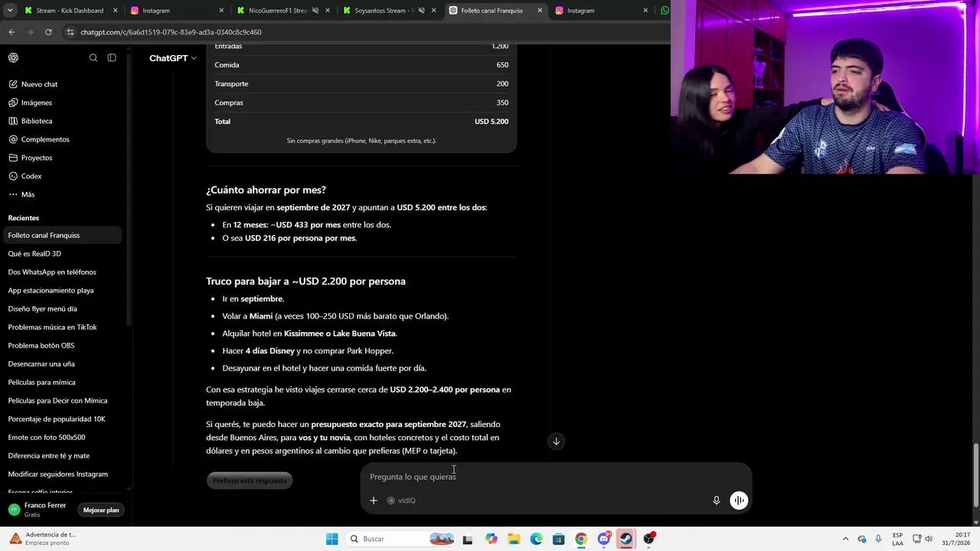
Task: Open the Problema botón OBS chat
Action: pos(61,345)
